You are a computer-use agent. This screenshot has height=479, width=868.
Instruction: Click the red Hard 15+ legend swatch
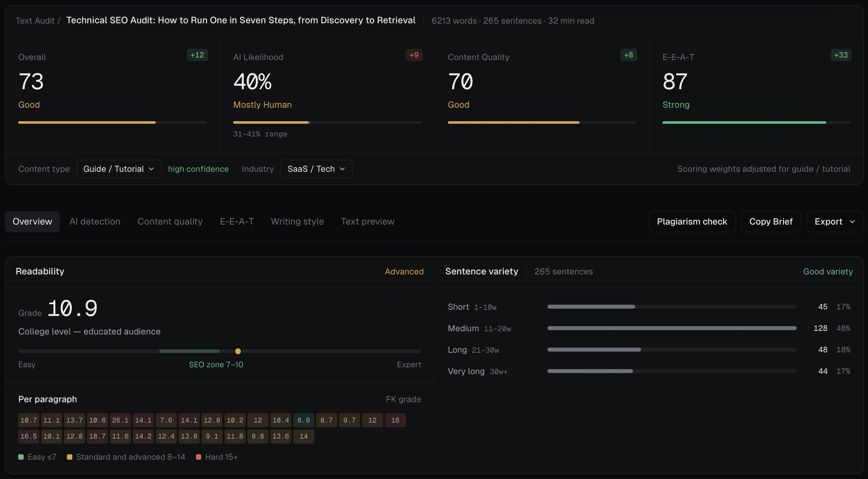click(x=199, y=457)
